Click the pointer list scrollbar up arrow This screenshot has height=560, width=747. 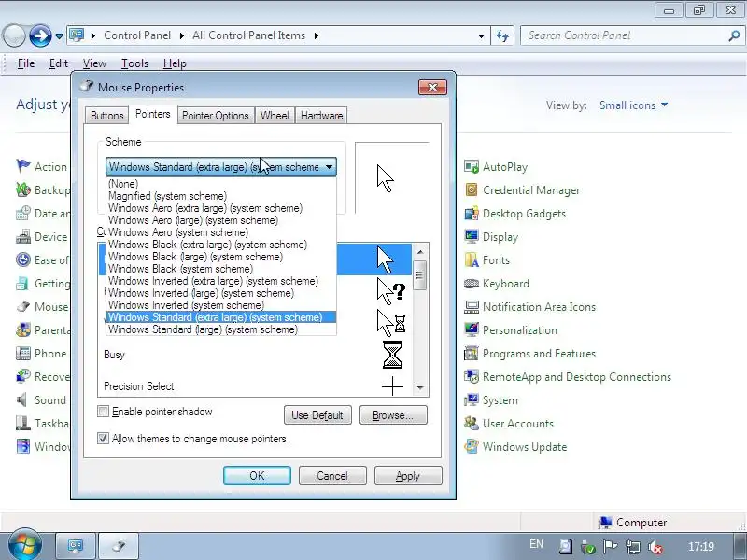(419, 251)
